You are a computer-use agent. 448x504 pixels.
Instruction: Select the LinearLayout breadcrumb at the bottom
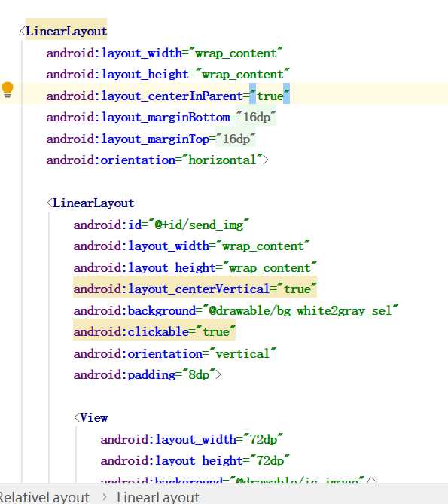pyautogui.click(x=157, y=497)
